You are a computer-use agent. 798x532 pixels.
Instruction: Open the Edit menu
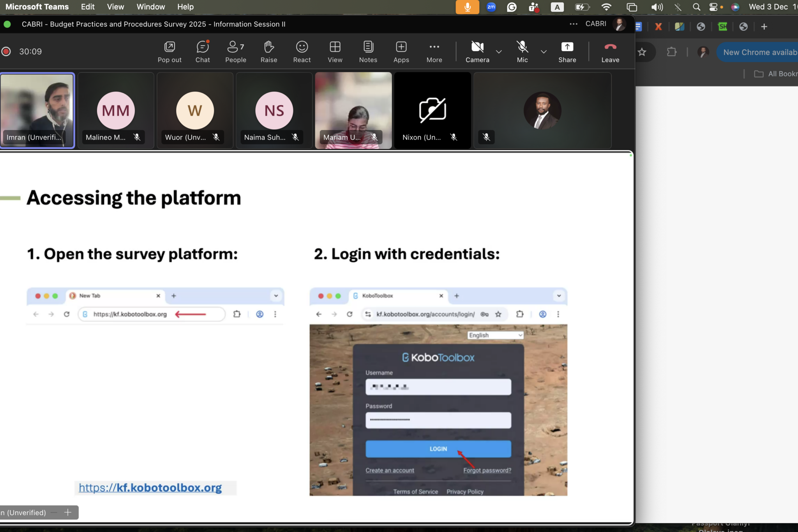(88, 7)
